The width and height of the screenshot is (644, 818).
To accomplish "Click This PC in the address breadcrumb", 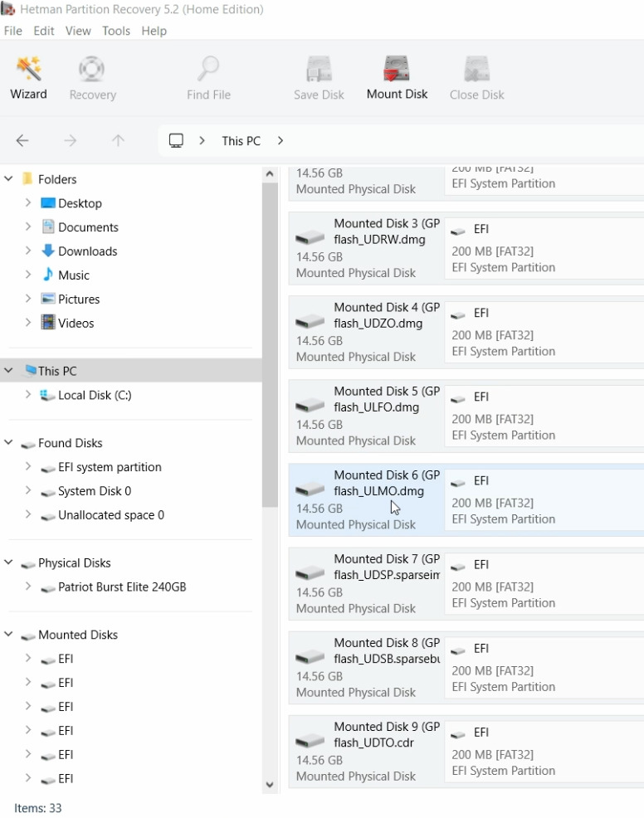I will point(242,141).
